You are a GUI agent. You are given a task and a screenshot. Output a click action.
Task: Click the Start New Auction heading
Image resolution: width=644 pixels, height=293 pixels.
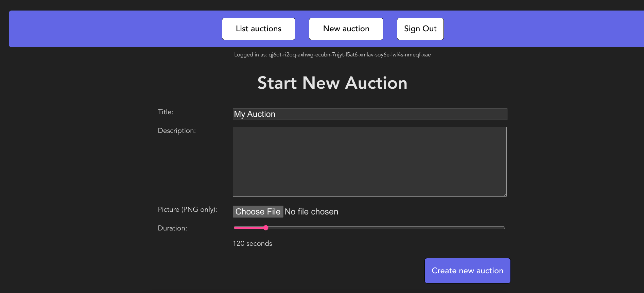(332, 83)
